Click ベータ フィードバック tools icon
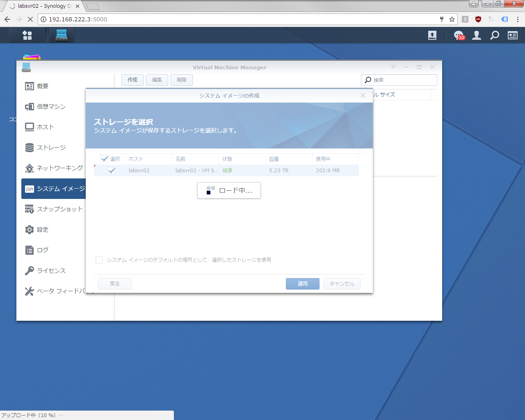This screenshot has width=525, height=420. [x=30, y=291]
